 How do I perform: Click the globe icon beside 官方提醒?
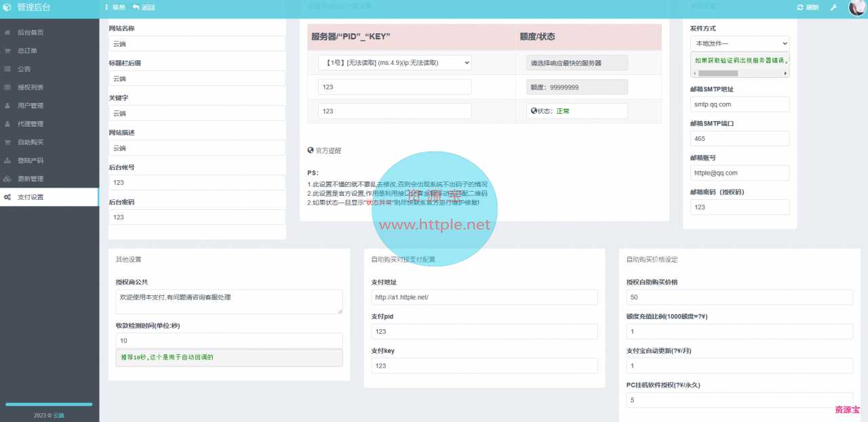click(x=311, y=150)
